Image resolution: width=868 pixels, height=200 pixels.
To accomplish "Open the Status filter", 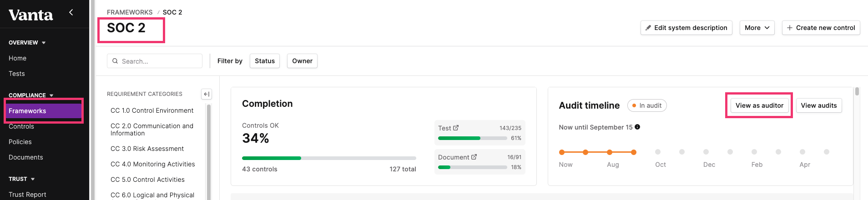I will tap(265, 61).
